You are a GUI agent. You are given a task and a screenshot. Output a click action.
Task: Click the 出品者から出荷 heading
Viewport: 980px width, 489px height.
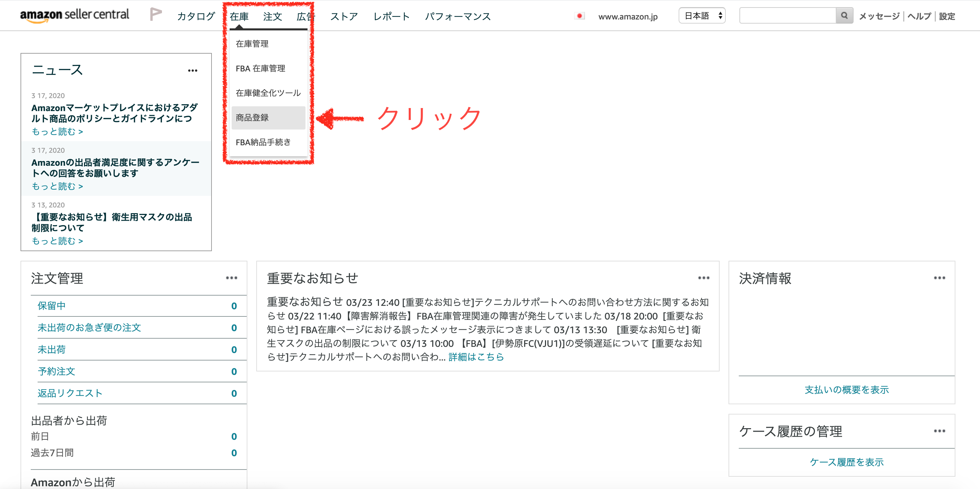pos(69,421)
